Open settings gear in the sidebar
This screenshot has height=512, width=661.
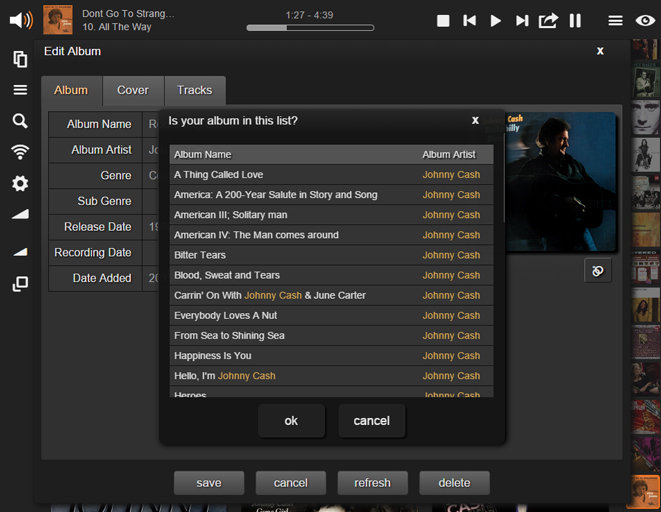coord(20,183)
